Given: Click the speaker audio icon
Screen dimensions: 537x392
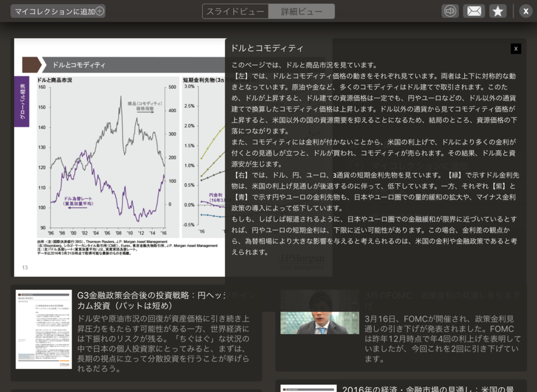Looking at the screenshot, I should 450,11.
